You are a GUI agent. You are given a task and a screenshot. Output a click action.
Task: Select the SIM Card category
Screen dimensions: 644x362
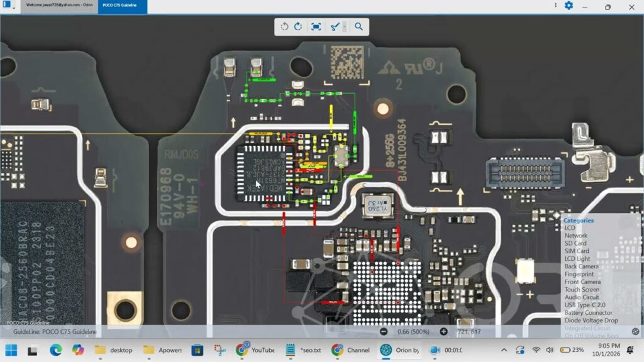tap(577, 251)
